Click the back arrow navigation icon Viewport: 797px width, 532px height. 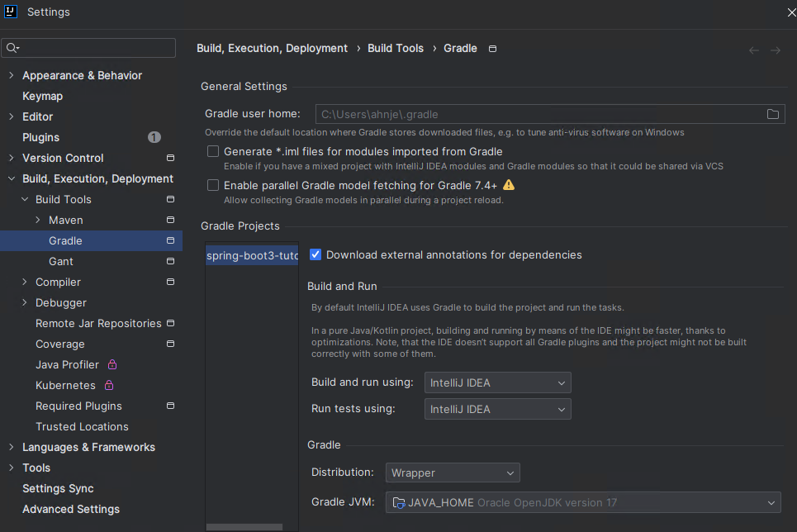pos(754,50)
